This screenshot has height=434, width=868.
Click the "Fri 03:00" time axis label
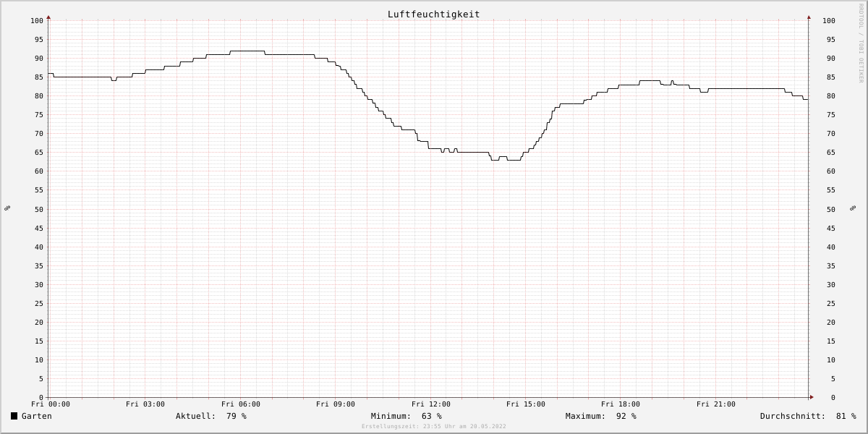click(145, 404)
